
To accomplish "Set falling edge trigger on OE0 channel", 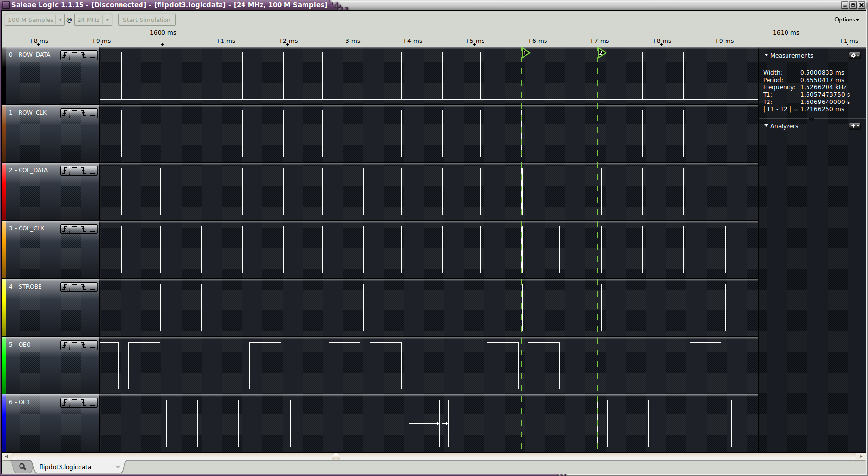I will point(83,345).
